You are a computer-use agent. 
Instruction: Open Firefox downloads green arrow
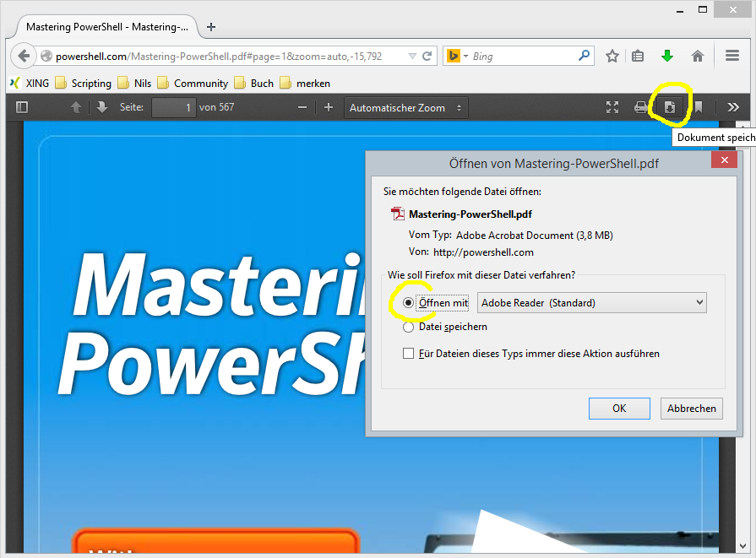(667, 56)
